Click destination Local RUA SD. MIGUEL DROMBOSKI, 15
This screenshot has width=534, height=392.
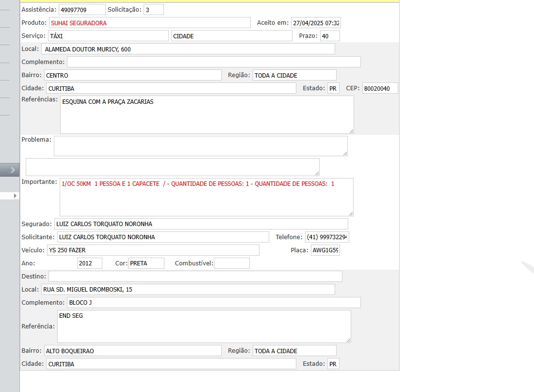[x=188, y=290]
